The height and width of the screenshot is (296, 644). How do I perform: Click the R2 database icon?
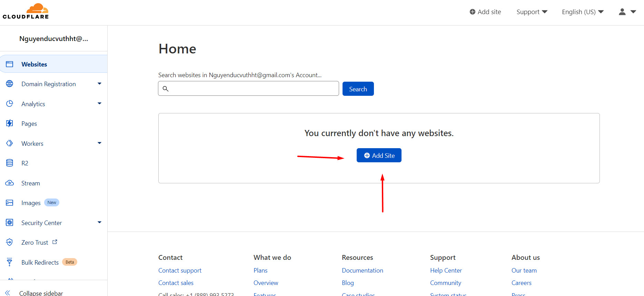10,163
